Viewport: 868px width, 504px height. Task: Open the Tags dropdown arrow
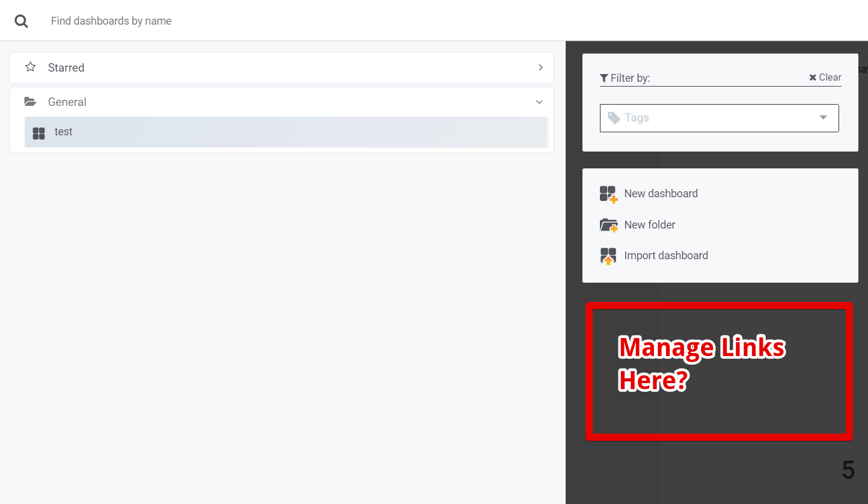click(x=823, y=117)
